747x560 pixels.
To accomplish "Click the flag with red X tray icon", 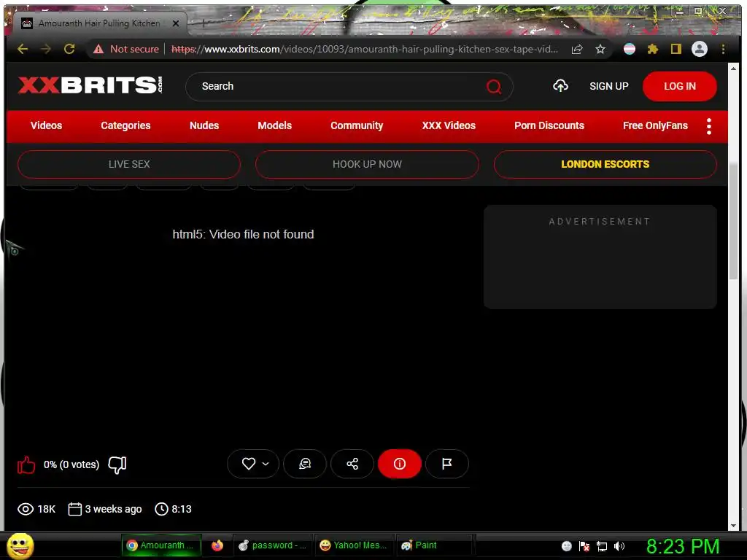I will (584, 546).
